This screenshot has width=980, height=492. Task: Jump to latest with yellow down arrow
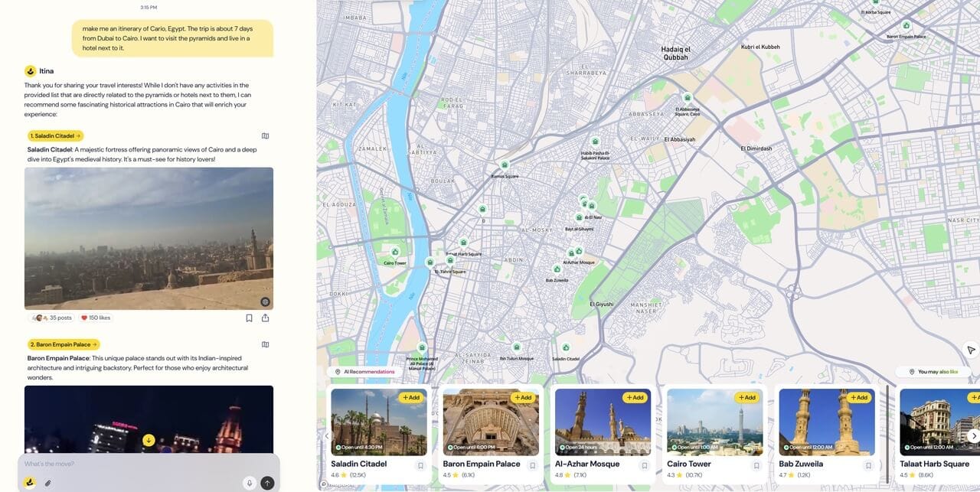pos(149,440)
